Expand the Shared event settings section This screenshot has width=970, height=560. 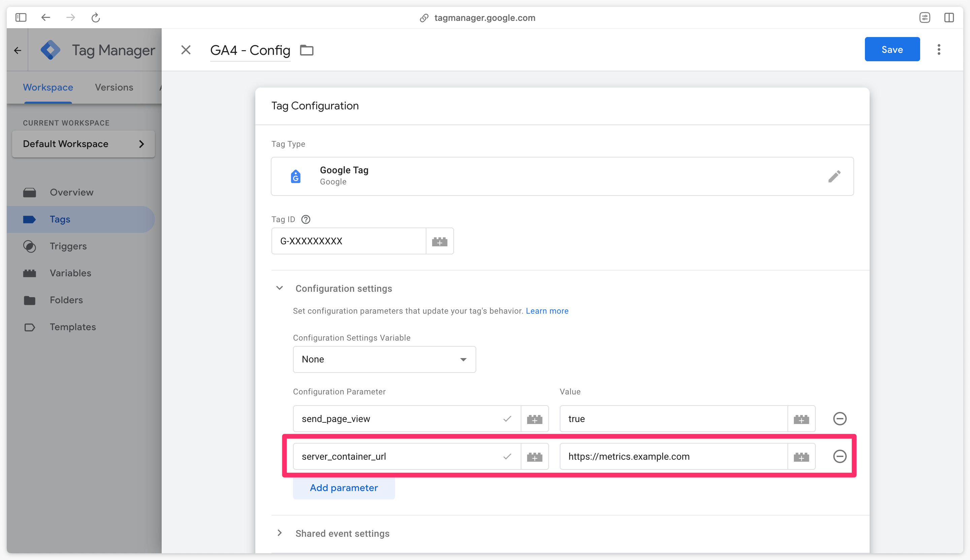point(280,533)
